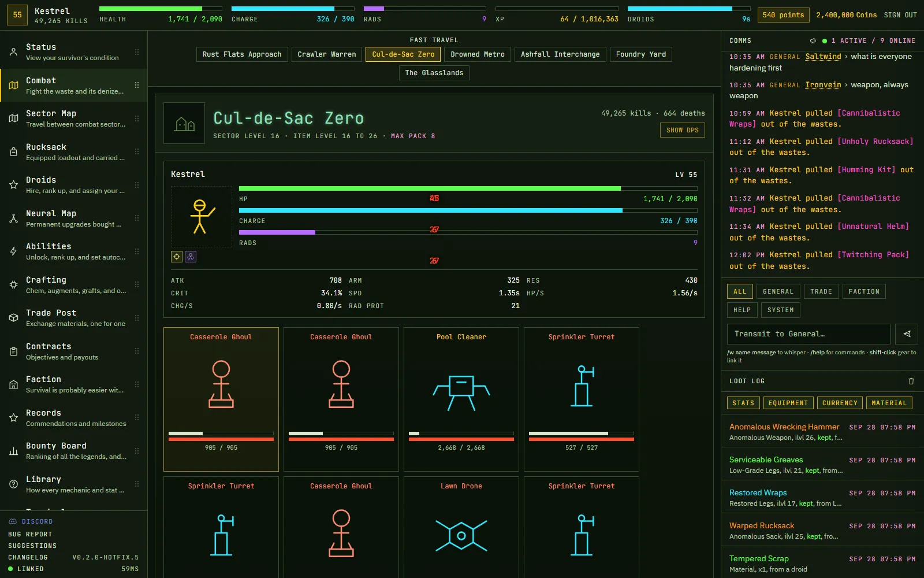Fast travel to Rust Flats Approach
This screenshot has height=578, width=924.
[x=242, y=54]
